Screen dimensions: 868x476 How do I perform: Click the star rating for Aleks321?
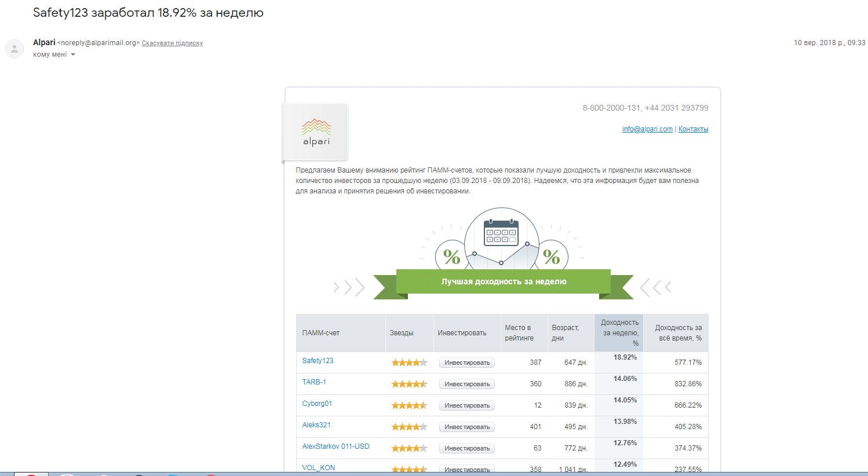click(409, 427)
